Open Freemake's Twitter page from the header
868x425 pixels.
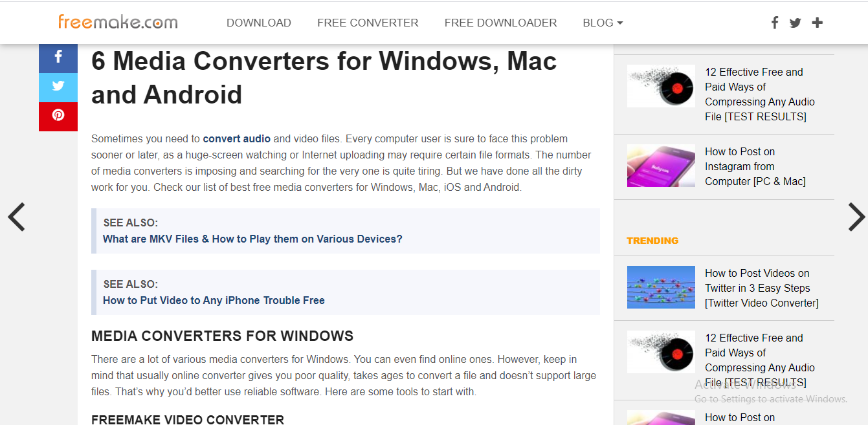tap(796, 23)
